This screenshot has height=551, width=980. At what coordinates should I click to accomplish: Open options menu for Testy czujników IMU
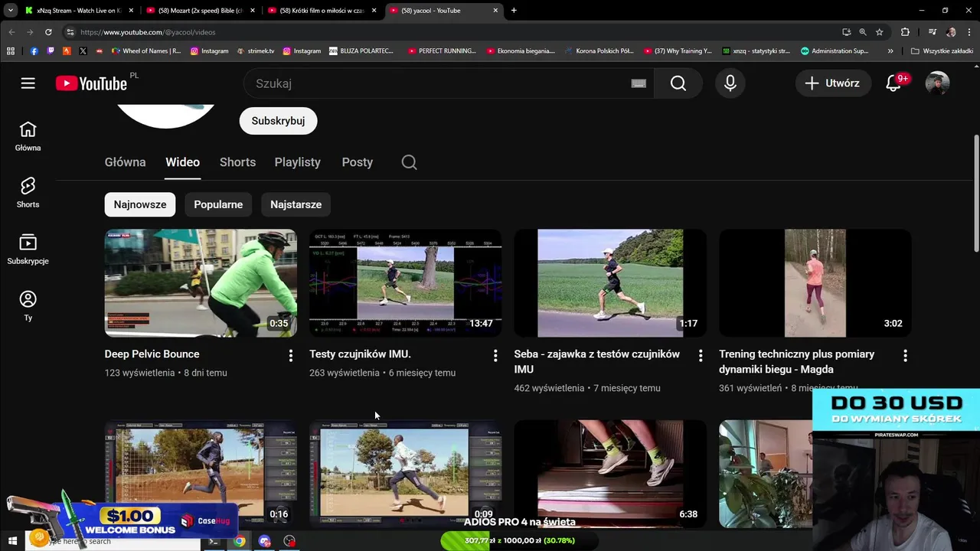[x=495, y=355]
